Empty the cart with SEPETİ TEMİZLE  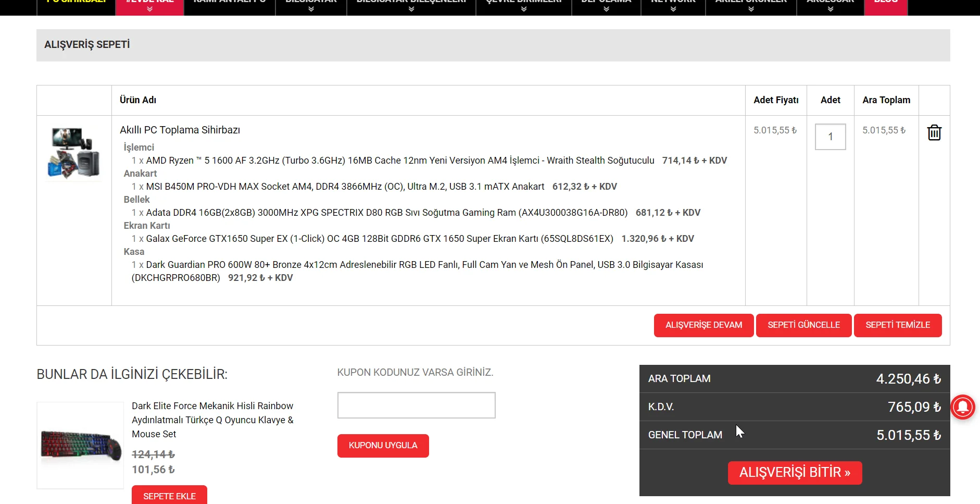click(x=898, y=325)
